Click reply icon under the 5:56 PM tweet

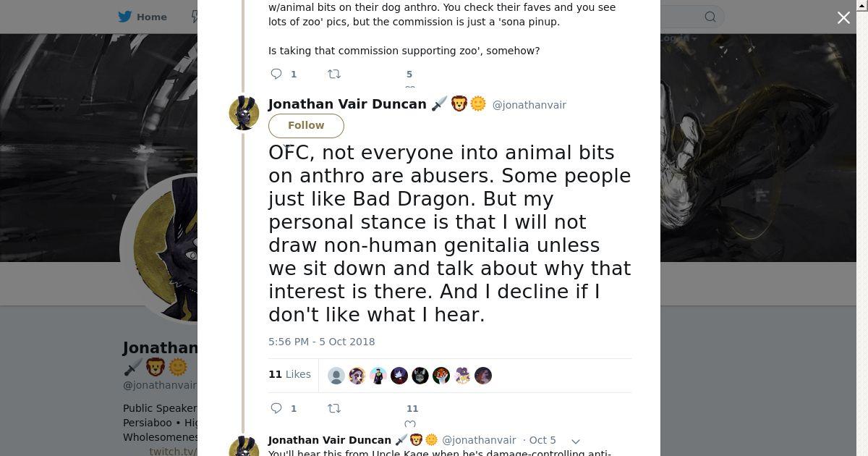276,408
